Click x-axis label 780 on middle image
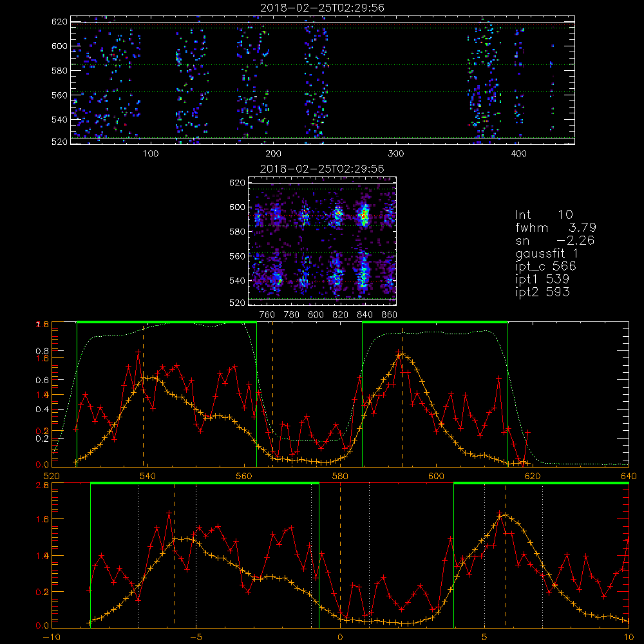The height and width of the screenshot is (644, 644). 292,315
